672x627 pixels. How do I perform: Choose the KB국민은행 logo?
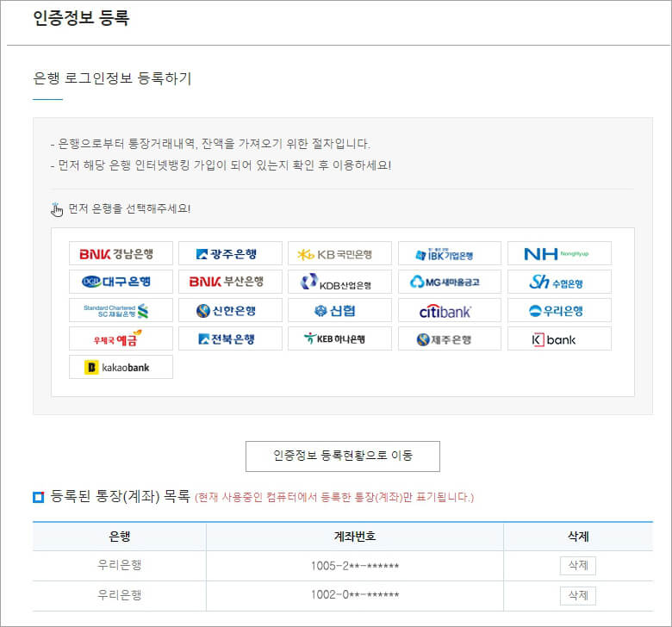339,253
